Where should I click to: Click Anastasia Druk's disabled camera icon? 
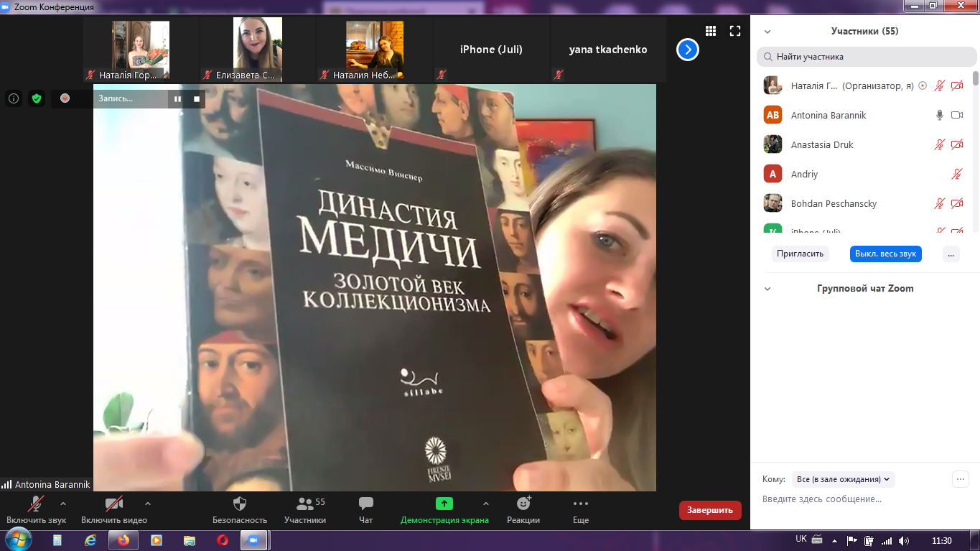pos(957,144)
